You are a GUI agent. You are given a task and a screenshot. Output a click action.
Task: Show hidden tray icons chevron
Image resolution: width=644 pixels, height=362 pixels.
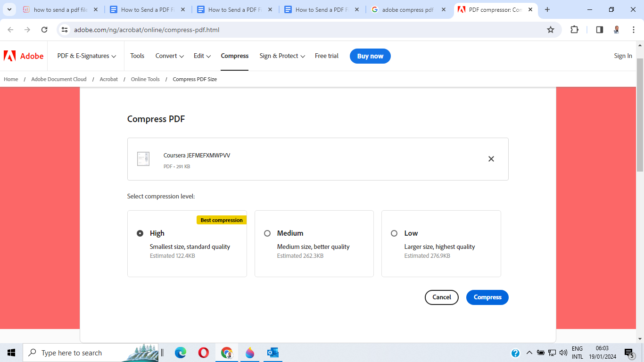point(529,353)
